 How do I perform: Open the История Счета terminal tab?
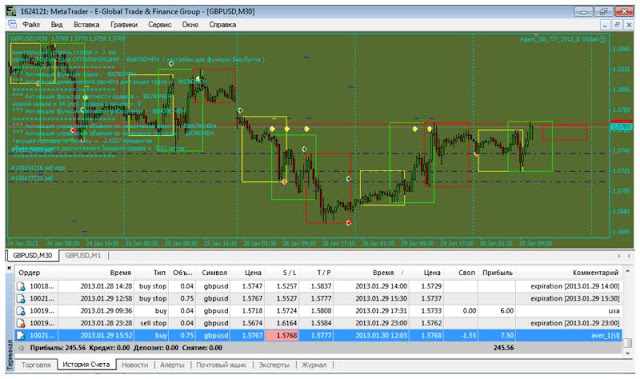pyautogui.click(x=86, y=364)
